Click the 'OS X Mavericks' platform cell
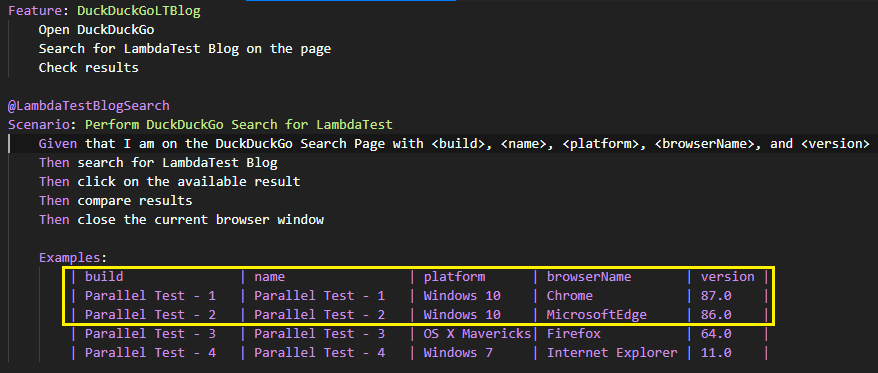Image resolution: width=878 pixels, height=373 pixels. (x=477, y=334)
